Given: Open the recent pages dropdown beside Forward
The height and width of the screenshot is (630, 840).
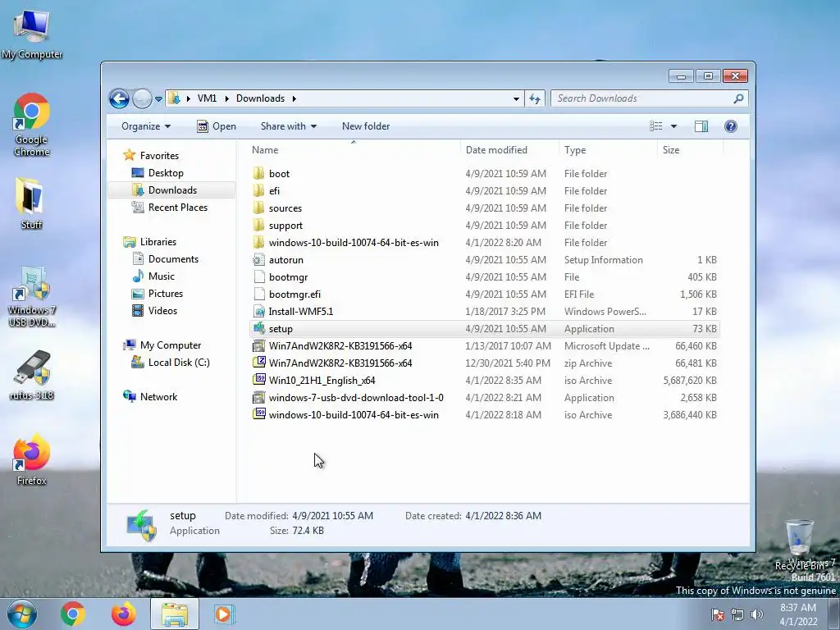Looking at the screenshot, I should [158, 98].
